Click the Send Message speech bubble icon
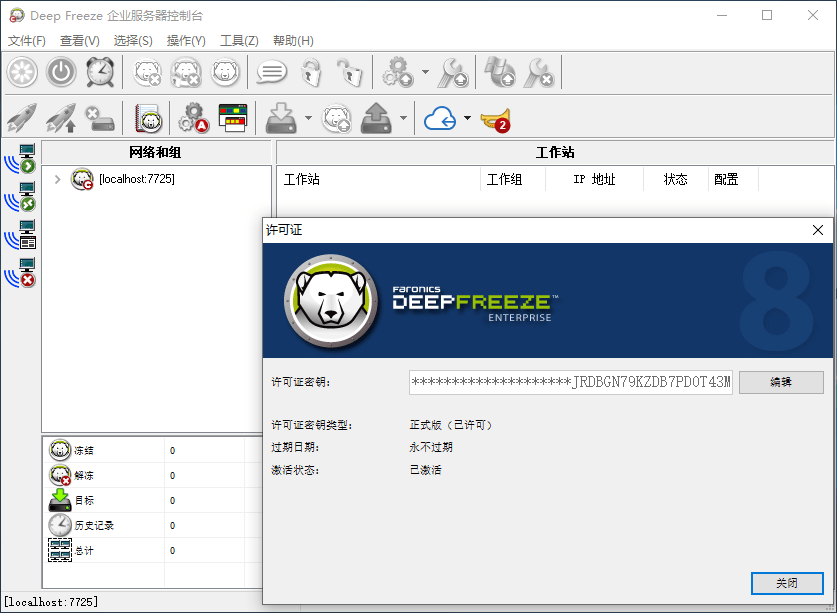Screen dimensions: 837x613 coord(272,72)
